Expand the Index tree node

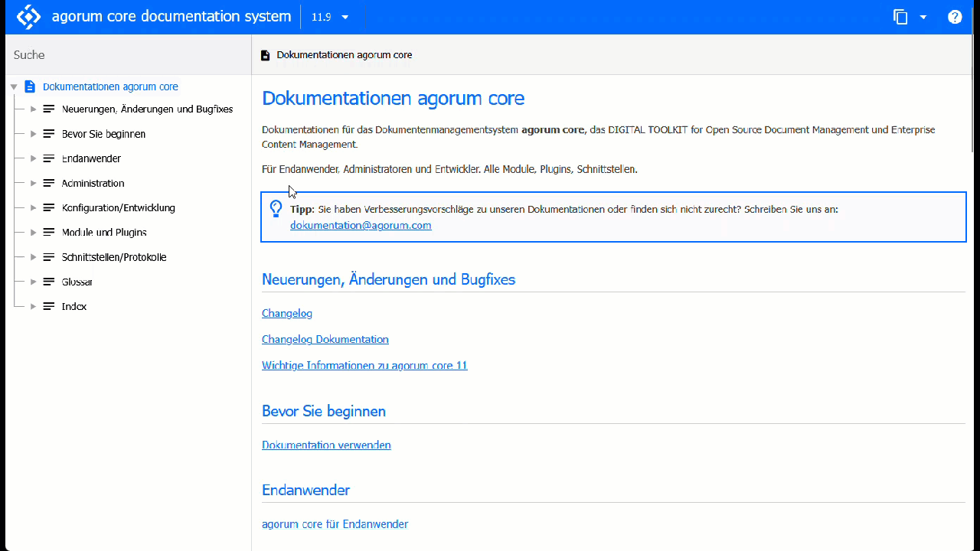(x=34, y=306)
